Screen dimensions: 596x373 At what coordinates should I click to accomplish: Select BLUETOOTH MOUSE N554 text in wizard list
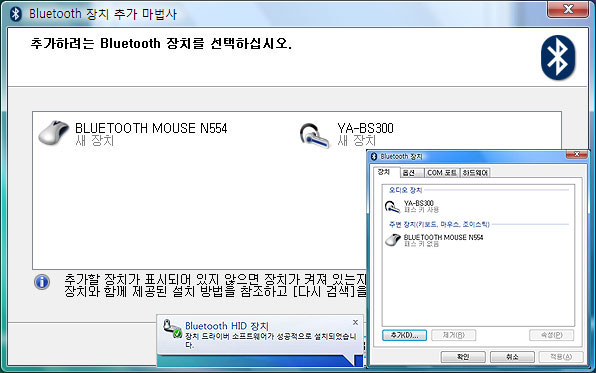tap(151, 128)
